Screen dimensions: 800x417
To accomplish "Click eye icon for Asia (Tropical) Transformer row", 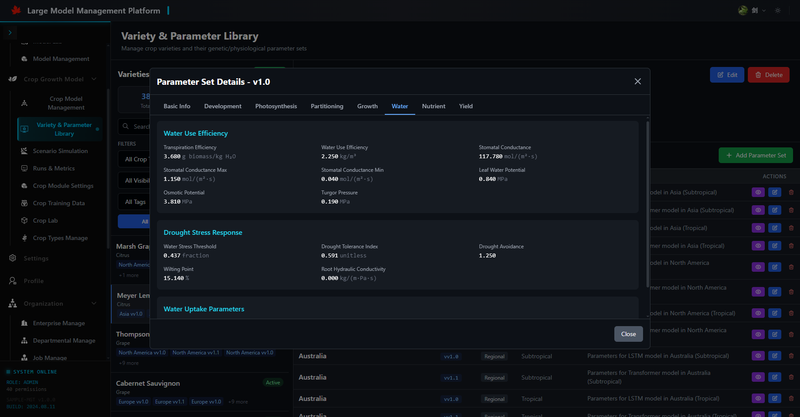I will (758, 246).
